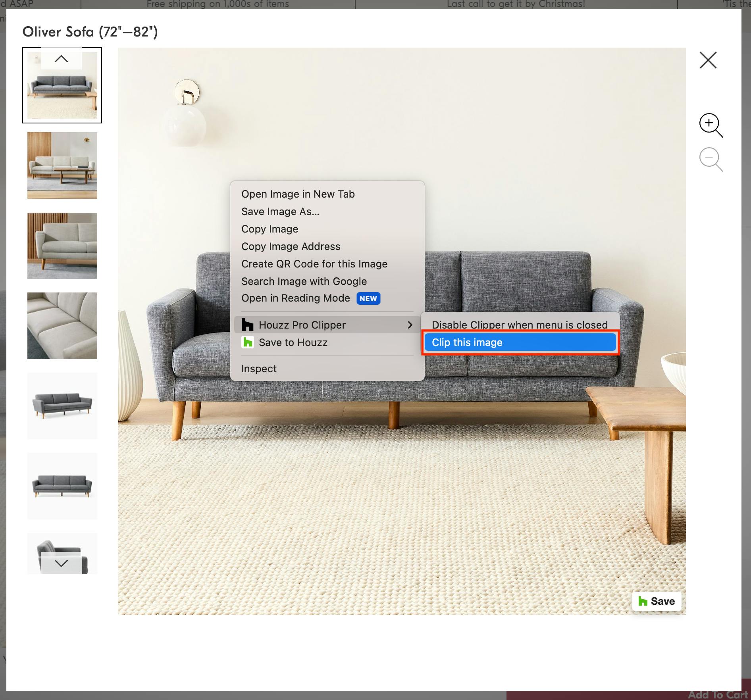Open Inspect from the context menu
The image size is (751, 700).
[259, 369]
